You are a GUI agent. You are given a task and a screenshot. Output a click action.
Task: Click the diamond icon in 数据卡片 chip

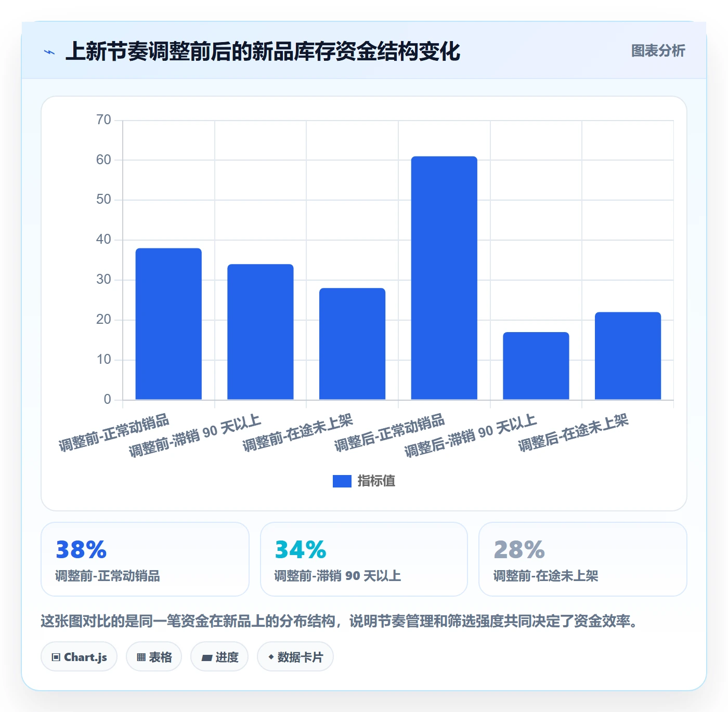click(271, 657)
